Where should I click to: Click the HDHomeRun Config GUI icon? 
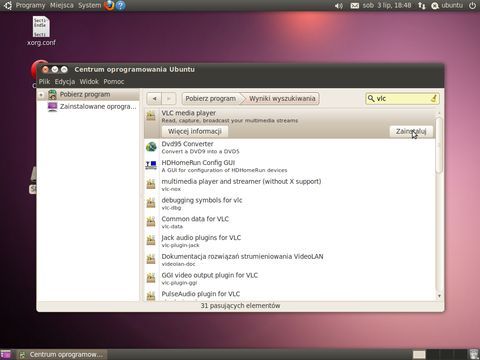pos(151,165)
